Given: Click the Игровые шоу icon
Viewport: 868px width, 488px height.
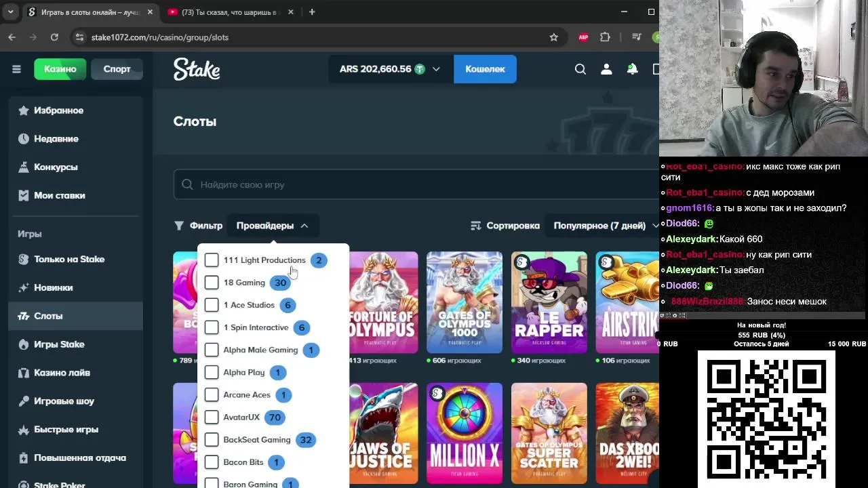Looking at the screenshot, I should (24, 402).
